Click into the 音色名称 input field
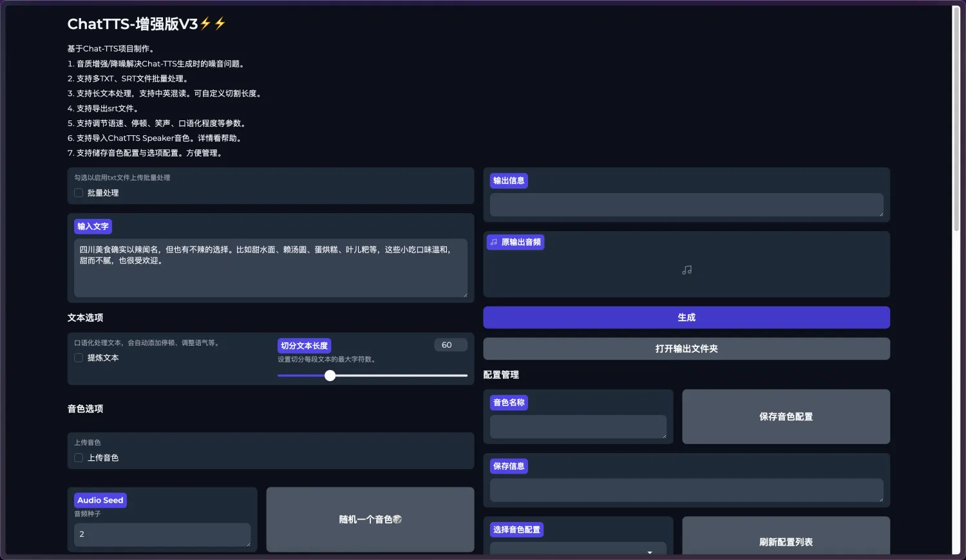 click(578, 427)
